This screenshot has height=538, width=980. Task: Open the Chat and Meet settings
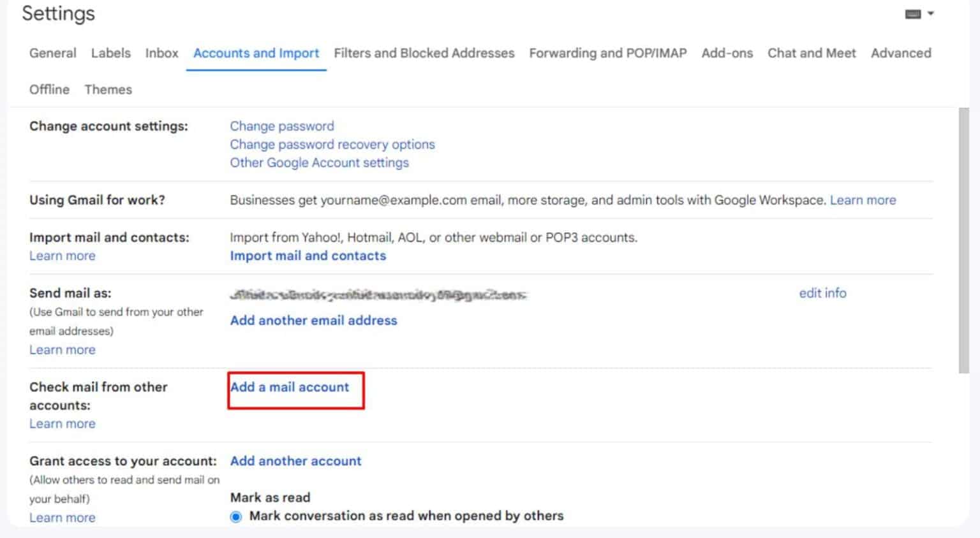pyautogui.click(x=811, y=54)
